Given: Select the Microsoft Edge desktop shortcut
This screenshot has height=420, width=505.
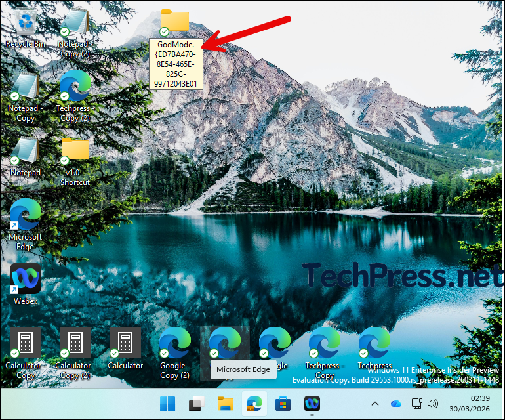Looking at the screenshot, I should pyautogui.click(x=25, y=215).
